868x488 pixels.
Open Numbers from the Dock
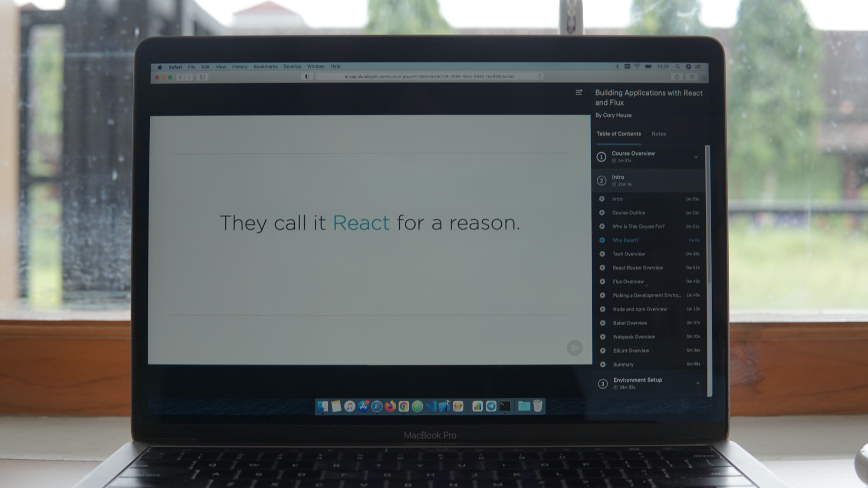477,406
